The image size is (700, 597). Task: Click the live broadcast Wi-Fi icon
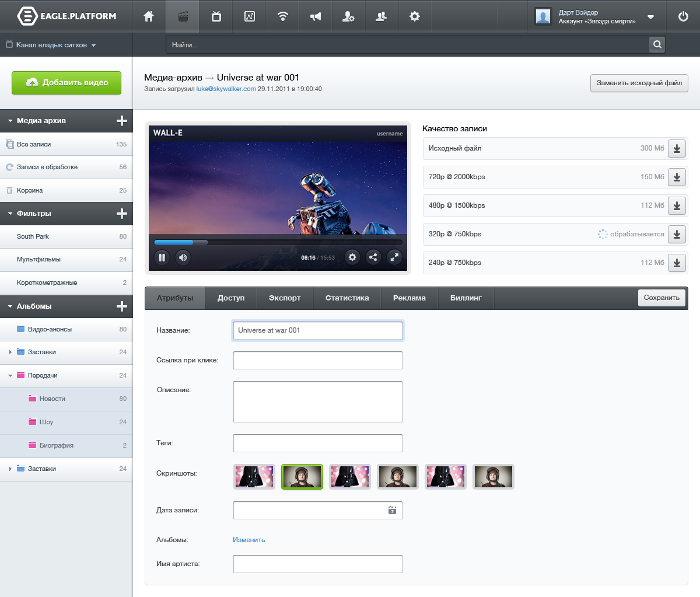click(x=282, y=16)
